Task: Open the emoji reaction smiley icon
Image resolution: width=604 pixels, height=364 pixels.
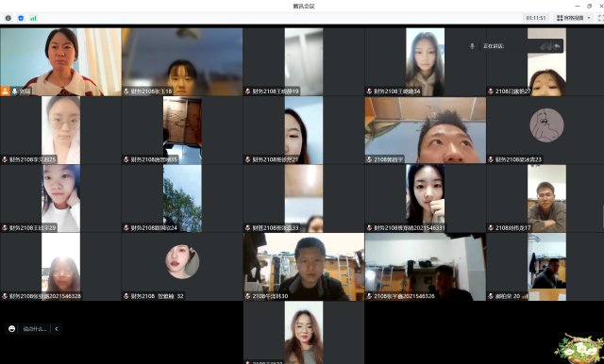Action: [12, 328]
